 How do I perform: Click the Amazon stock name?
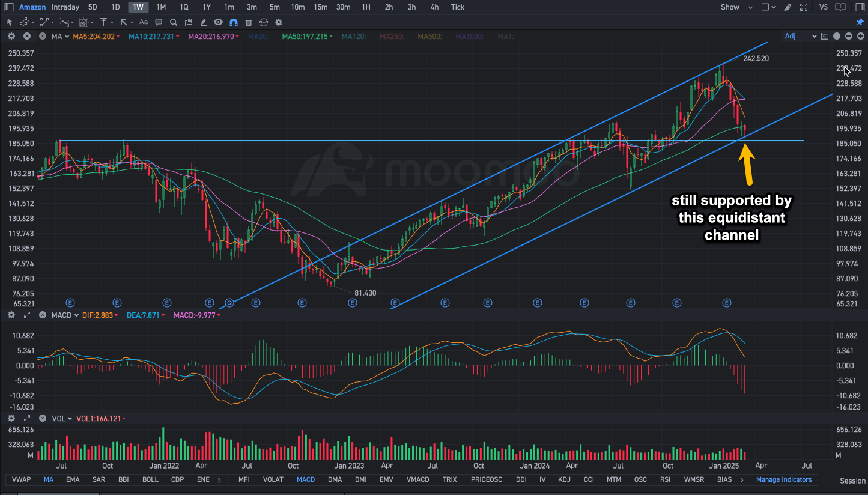tap(32, 7)
